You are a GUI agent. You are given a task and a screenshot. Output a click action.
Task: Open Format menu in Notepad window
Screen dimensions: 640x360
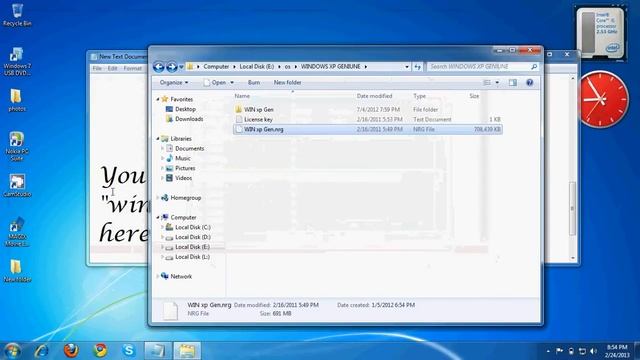point(133,68)
